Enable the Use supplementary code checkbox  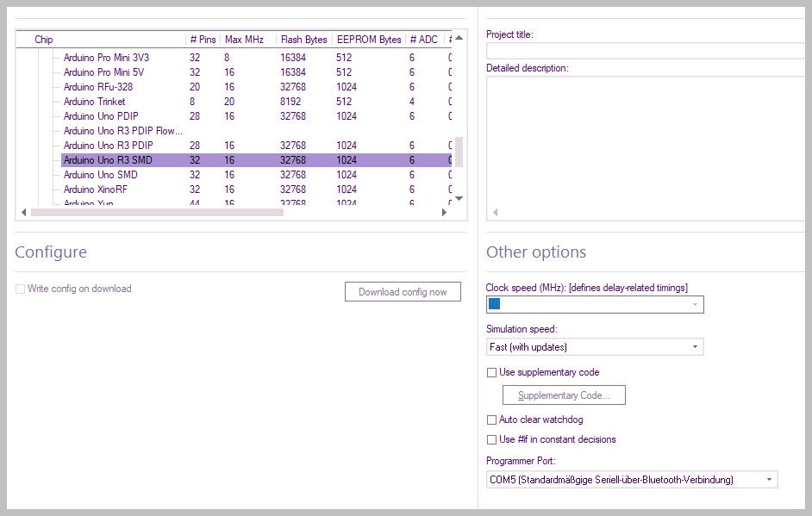pyautogui.click(x=492, y=373)
